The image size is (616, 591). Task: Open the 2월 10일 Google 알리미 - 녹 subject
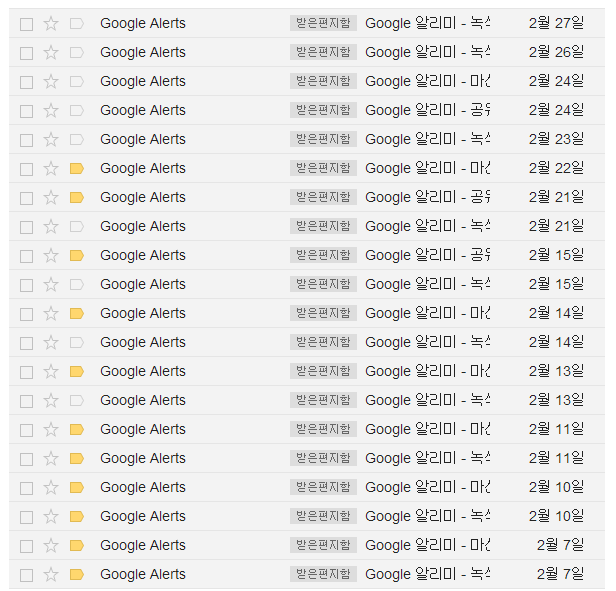pyautogui.click(x=427, y=516)
